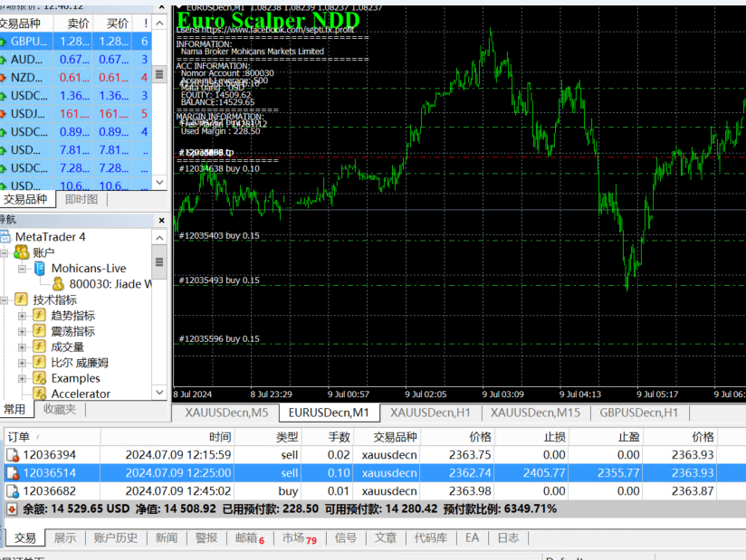Screen dimensions: 746x560
Task: Sort orders by 止损 column header
Action: [531, 437]
